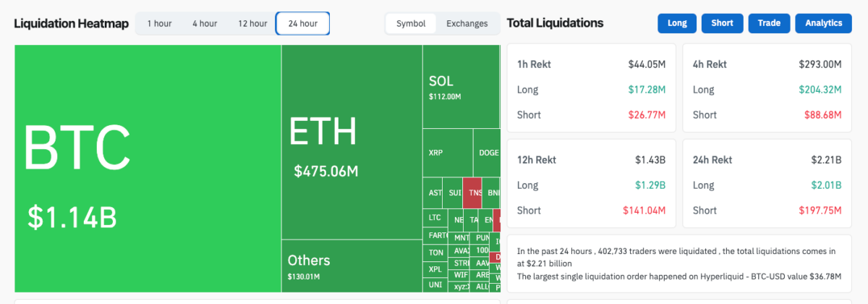Click the ETH heatmap tile

(x=351, y=142)
